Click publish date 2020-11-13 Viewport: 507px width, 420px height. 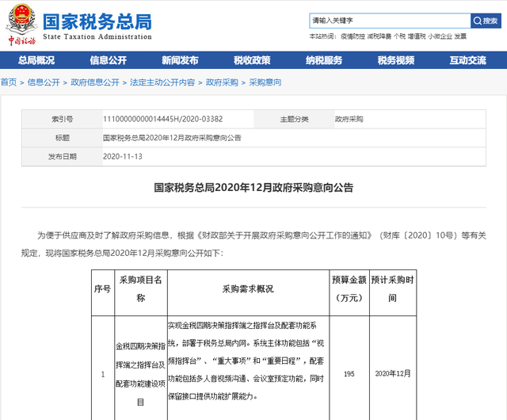(123, 157)
